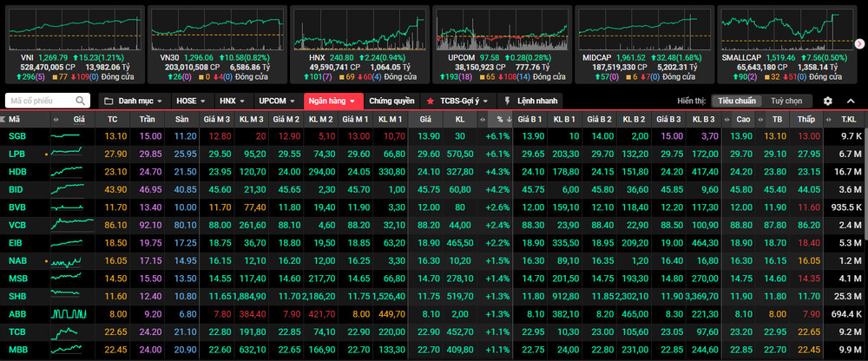Image resolution: width=868 pixels, height=361 pixels.
Task: Expand the UPCOM dropdown list
Action: [x=278, y=101]
